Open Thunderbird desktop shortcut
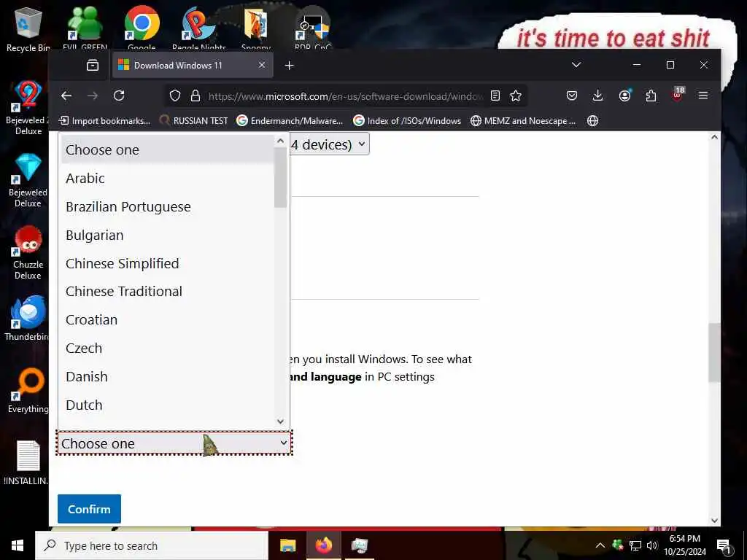The width and height of the screenshot is (747, 560). (x=27, y=319)
